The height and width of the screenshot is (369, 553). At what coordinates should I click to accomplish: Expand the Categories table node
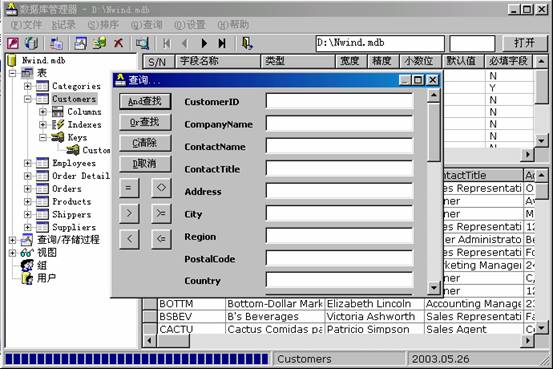click(28, 86)
